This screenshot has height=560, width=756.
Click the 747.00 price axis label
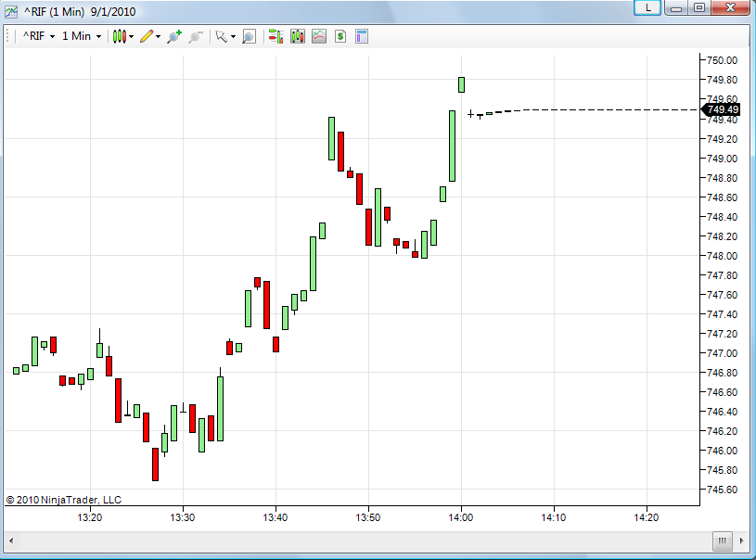point(722,353)
